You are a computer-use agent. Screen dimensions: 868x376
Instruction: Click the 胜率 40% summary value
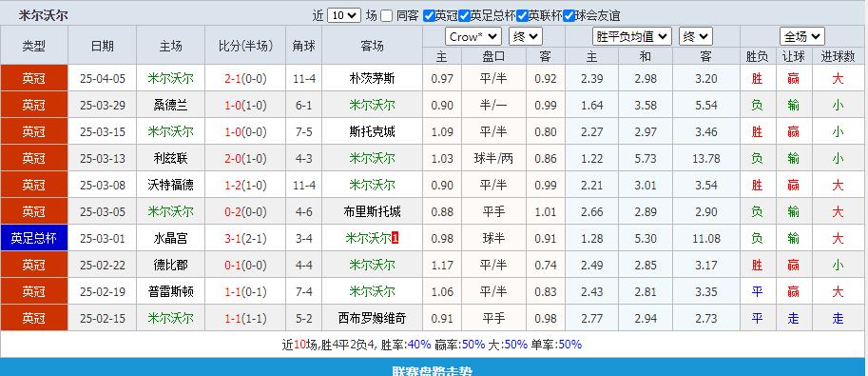[418, 345]
